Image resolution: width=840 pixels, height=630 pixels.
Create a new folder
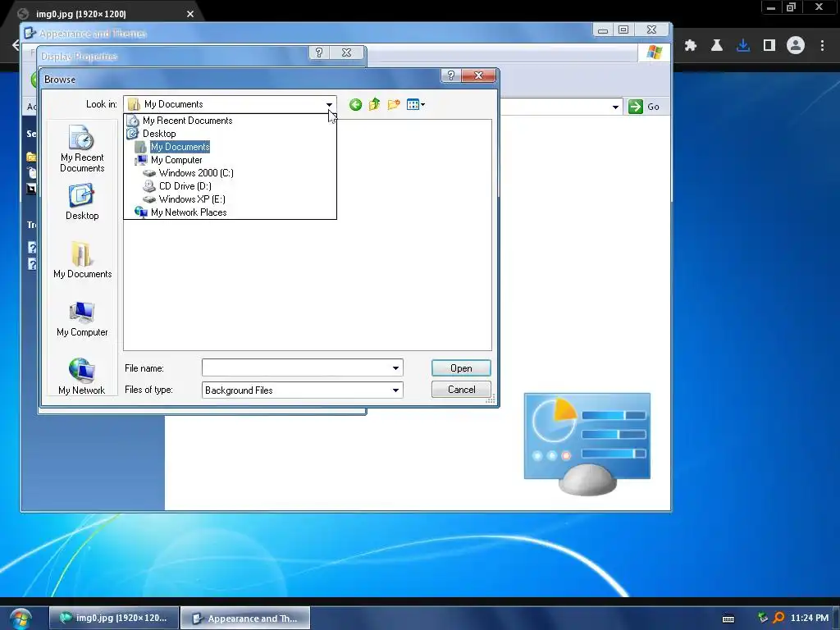[x=394, y=104]
